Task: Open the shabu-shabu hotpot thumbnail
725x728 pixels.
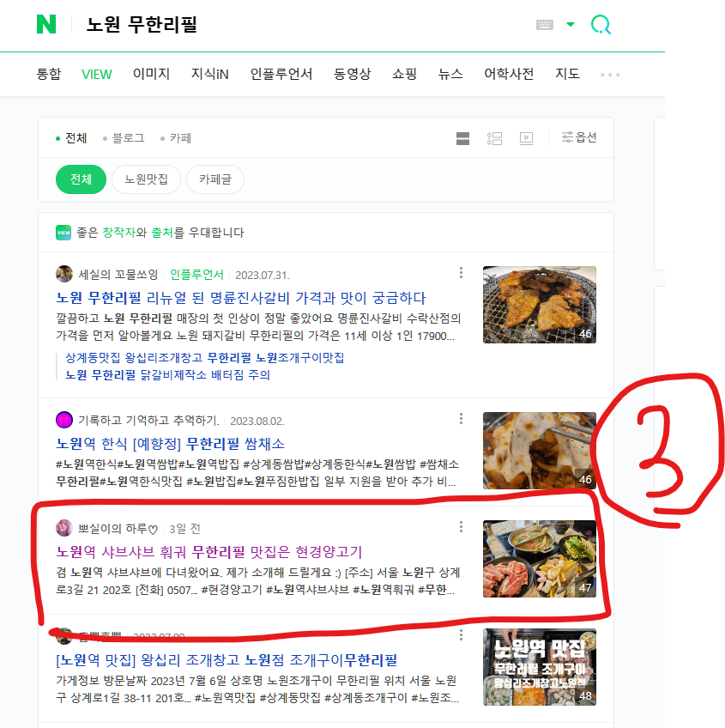Action: [x=540, y=559]
